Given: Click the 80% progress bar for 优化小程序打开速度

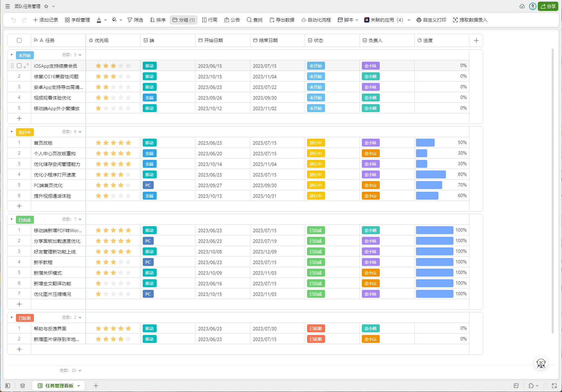Looking at the screenshot, I should point(431,174).
